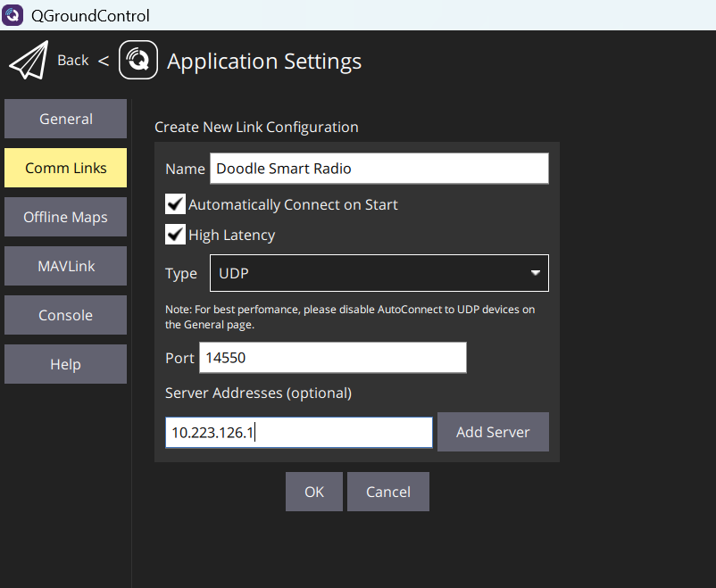Click Back to exit settings
This screenshot has width=716, height=588.
coord(72,60)
